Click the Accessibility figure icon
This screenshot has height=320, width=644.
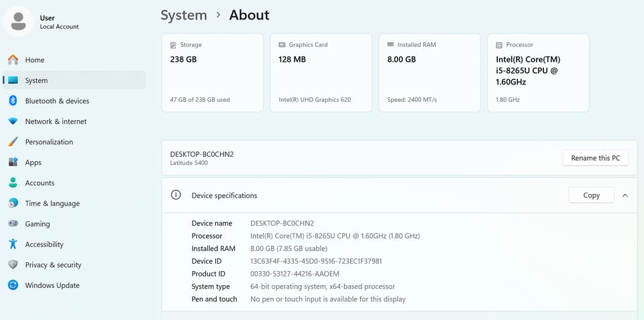(x=13, y=244)
